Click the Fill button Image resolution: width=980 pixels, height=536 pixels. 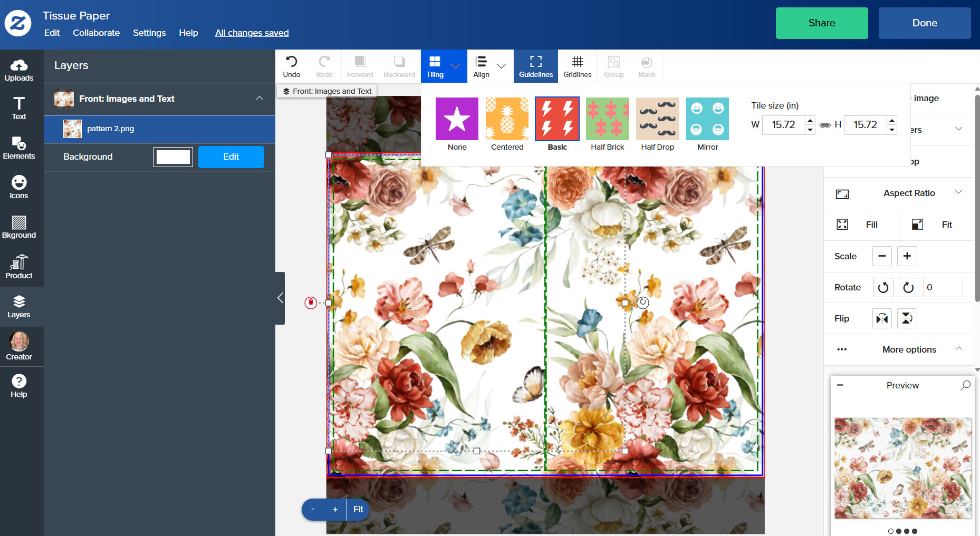coord(861,225)
